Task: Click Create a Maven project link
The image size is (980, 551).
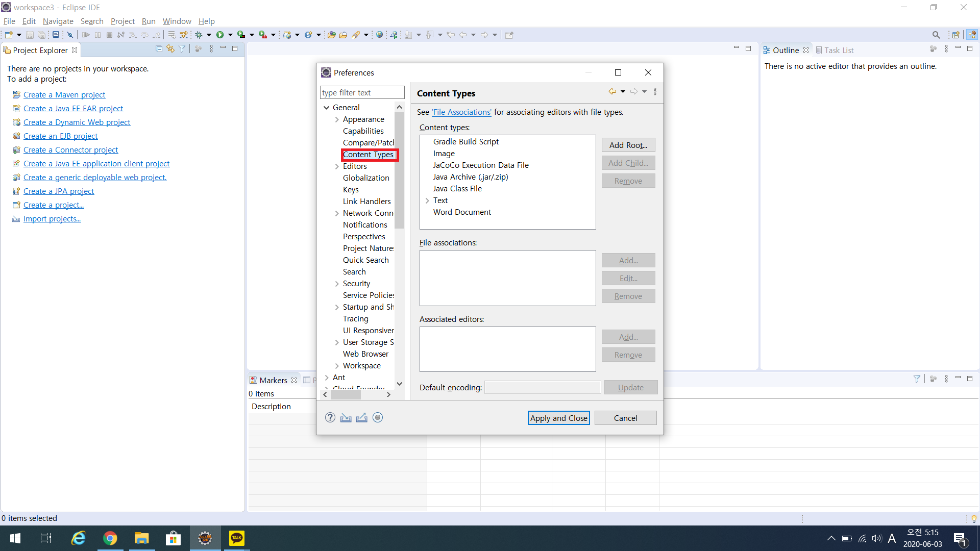Action: point(64,95)
